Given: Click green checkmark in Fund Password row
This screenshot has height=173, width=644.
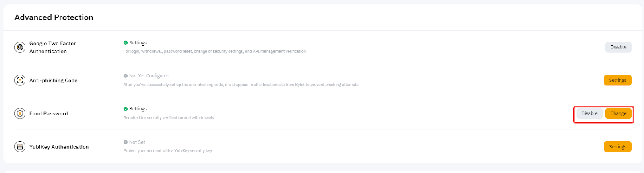Looking at the screenshot, I should click(x=126, y=109).
